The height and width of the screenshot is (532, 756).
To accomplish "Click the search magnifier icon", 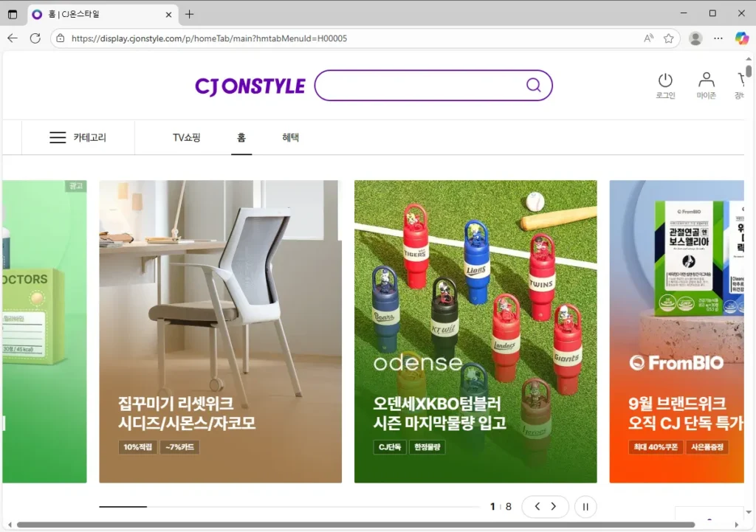I will coord(533,86).
